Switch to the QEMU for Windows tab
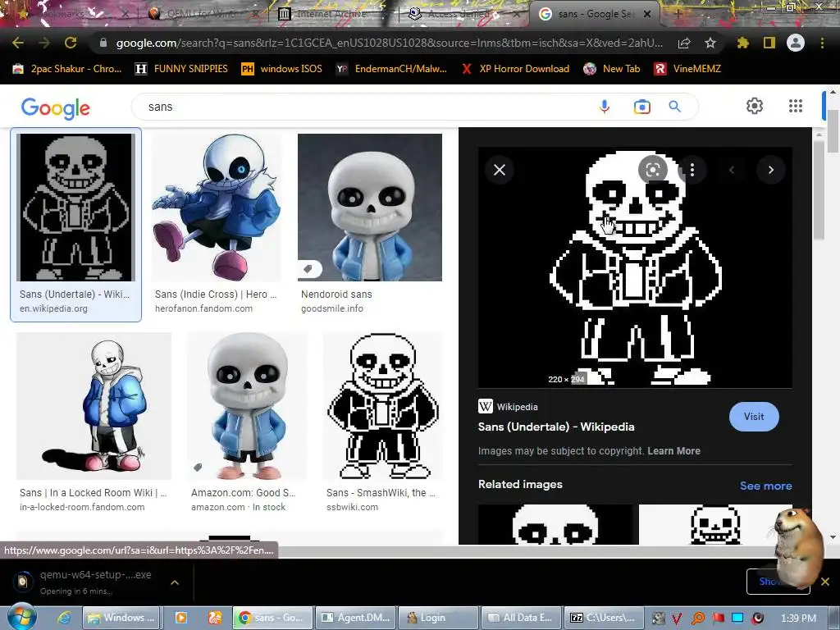Viewport: 840px width, 630px height. (x=203, y=14)
